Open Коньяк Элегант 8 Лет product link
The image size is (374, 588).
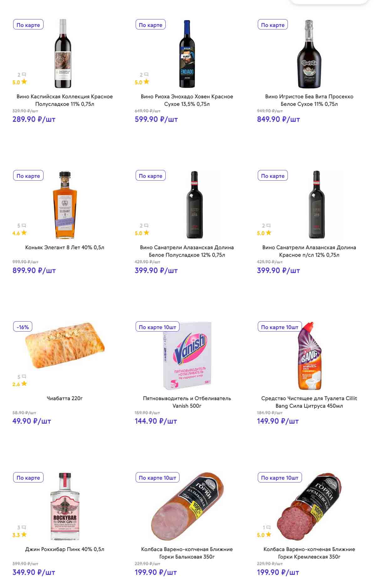pyautogui.click(x=65, y=247)
